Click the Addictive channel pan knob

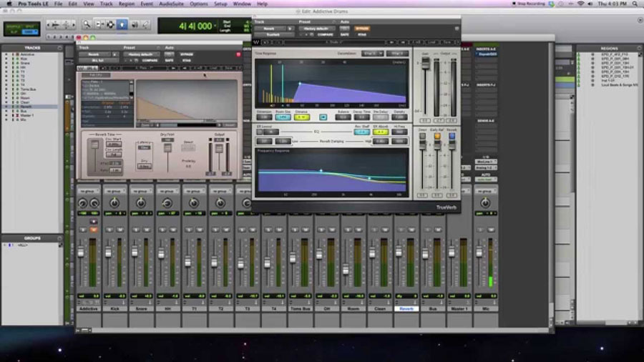82,202
